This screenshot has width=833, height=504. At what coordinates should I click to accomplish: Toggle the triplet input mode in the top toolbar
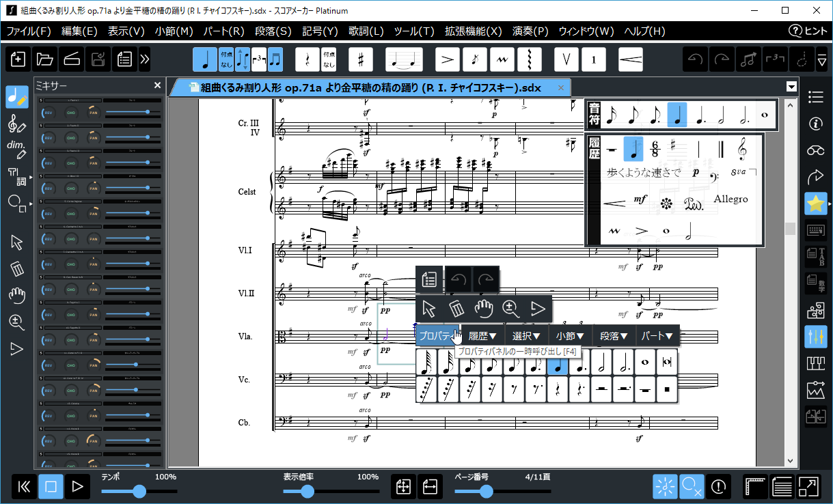point(259,59)
